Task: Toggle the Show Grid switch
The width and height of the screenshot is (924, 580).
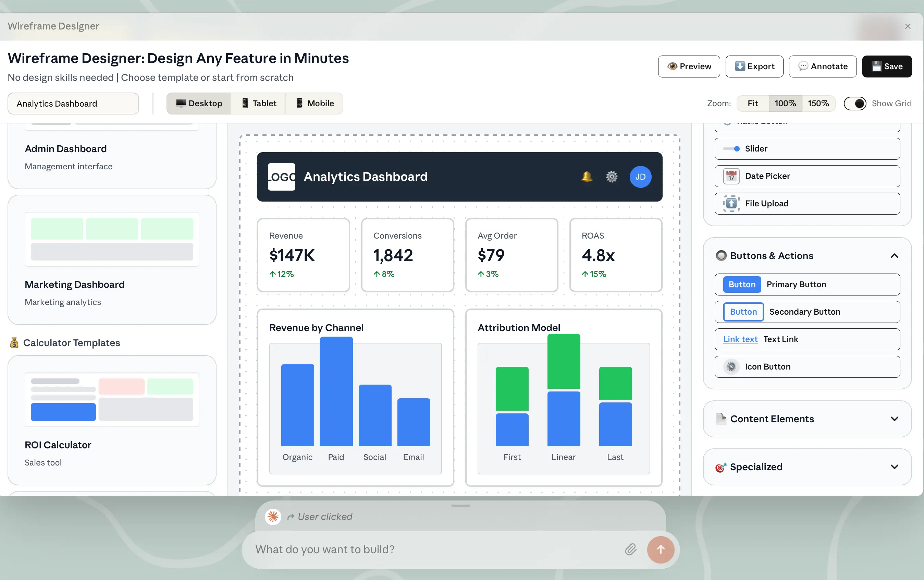Action: (854, 104)
